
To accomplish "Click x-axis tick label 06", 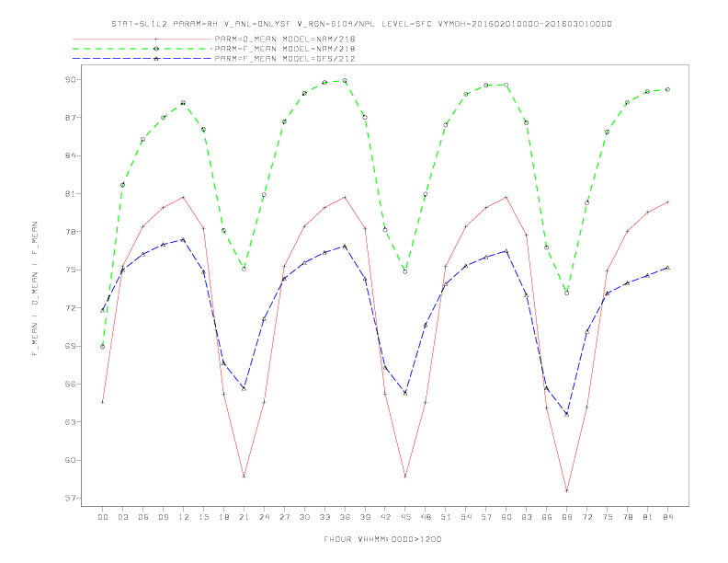I will (x=143, y=517).
